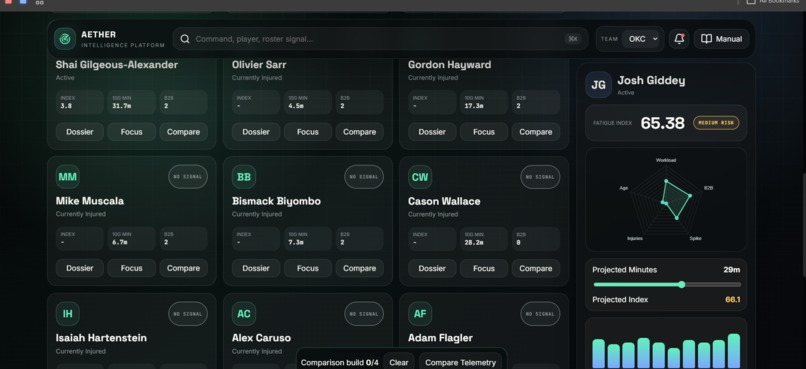Click No Signal badge on Mike Muscala
Screen dimensions: 806x369
click(x=188, y=177)
